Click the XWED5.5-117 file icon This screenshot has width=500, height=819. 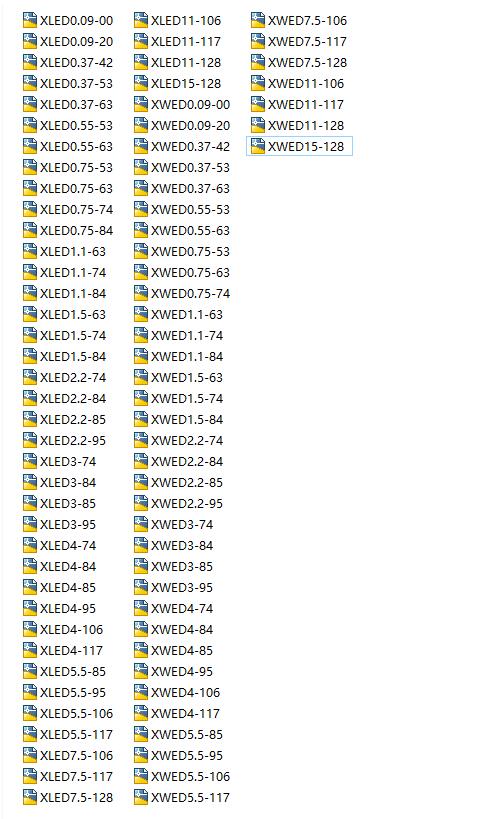click(141, 797)
